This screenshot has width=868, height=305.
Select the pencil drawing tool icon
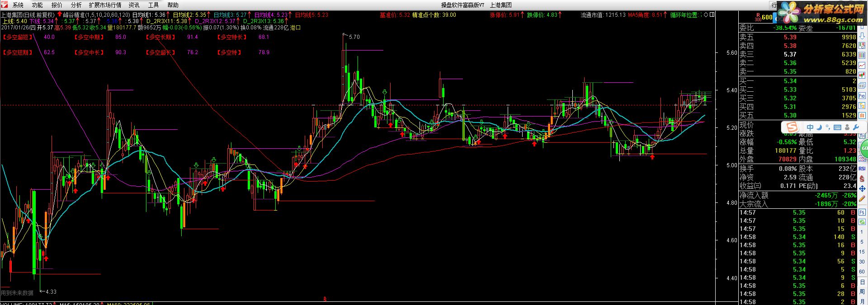[862, 198]
